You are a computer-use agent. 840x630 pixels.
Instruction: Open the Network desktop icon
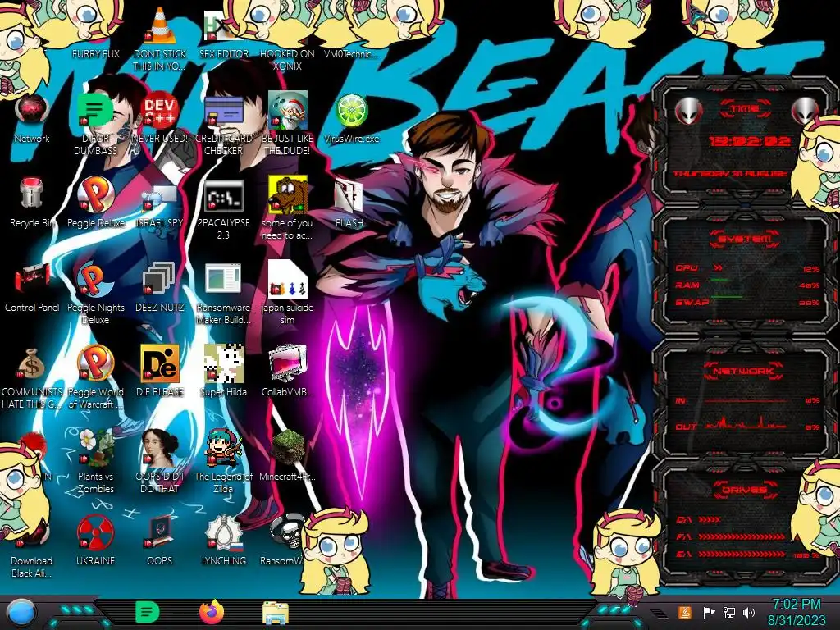(x=32, y=117)
